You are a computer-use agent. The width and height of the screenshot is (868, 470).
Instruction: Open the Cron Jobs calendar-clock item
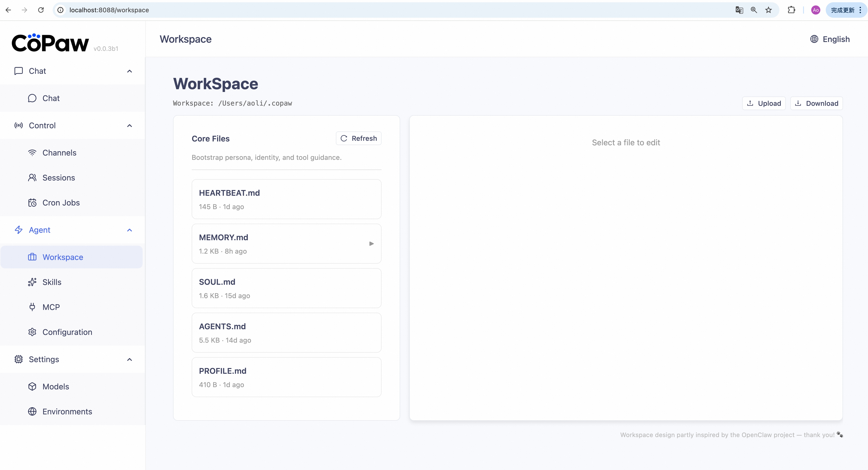61,203
